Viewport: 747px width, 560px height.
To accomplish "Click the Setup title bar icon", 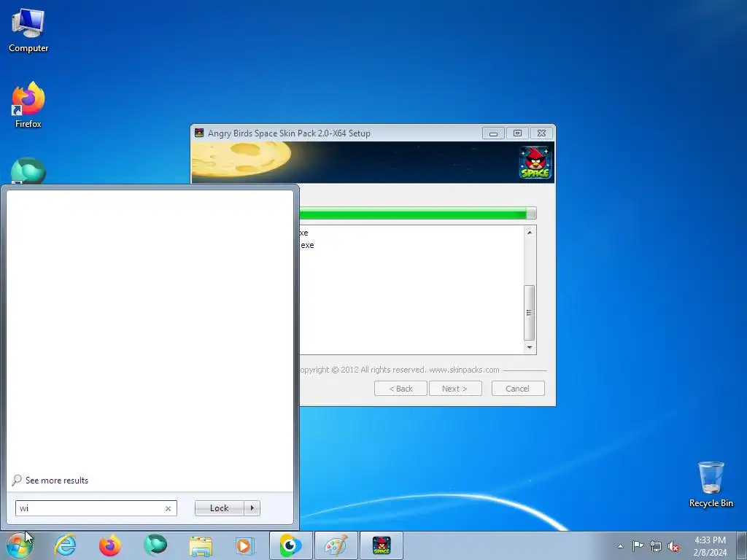I will pos(199,133).
